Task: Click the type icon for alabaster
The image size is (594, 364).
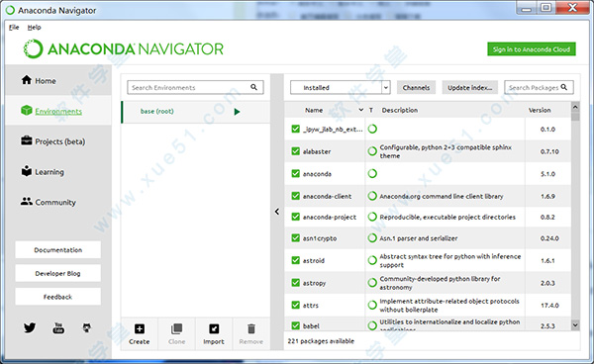Action: [372, 151]
